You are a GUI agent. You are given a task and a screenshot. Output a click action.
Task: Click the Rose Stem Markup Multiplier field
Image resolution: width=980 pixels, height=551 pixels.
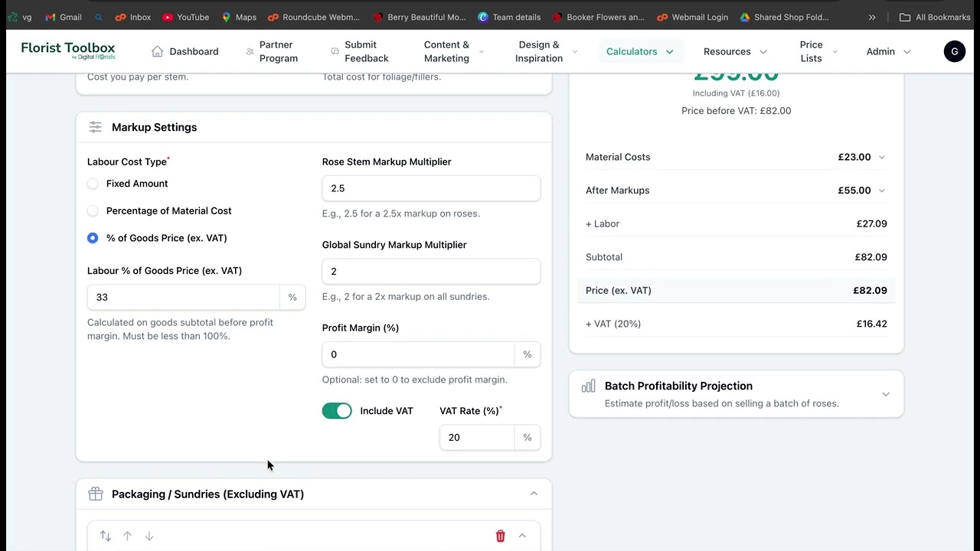431,188
